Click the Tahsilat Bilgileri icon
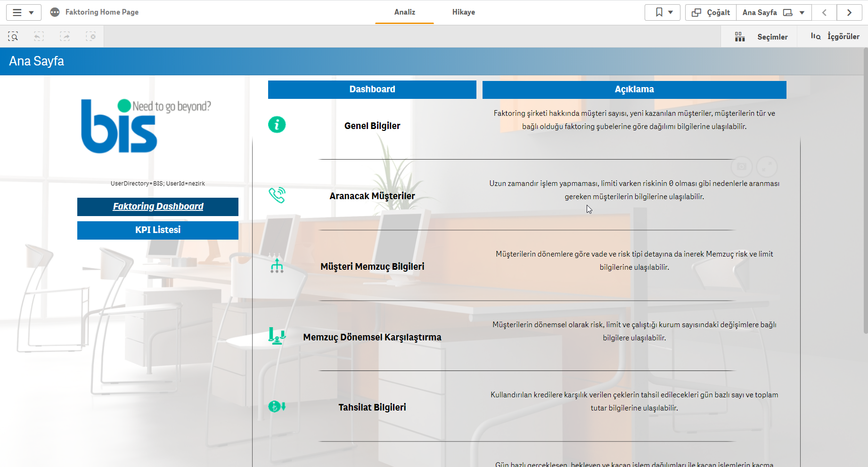868x467 pixels. [x=277, y=406]
